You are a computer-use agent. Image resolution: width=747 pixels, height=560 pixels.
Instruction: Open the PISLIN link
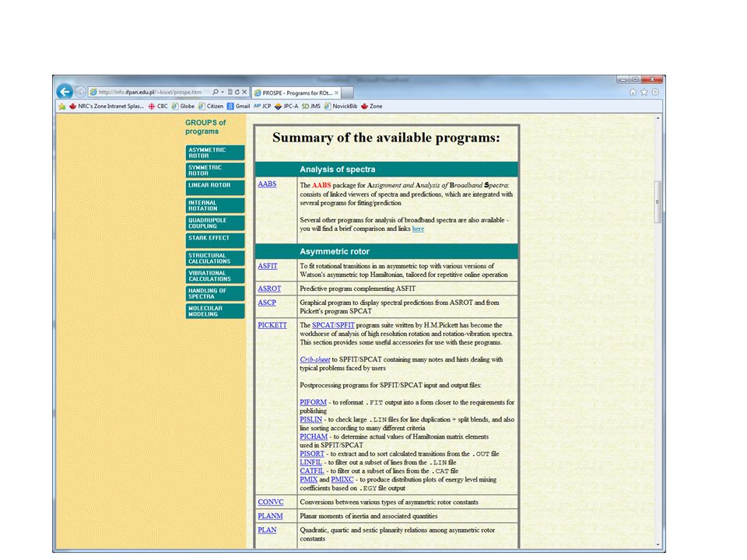(310, 419)
